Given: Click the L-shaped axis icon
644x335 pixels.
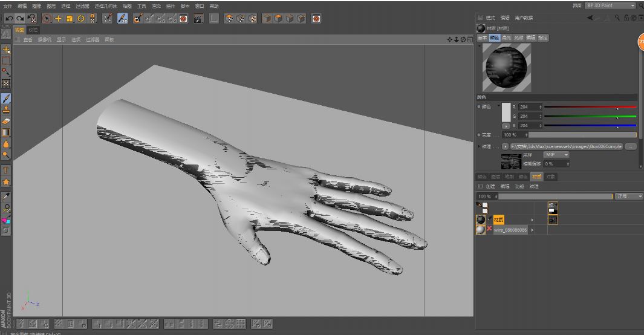Looking at the screenshot, I should 213,19.
